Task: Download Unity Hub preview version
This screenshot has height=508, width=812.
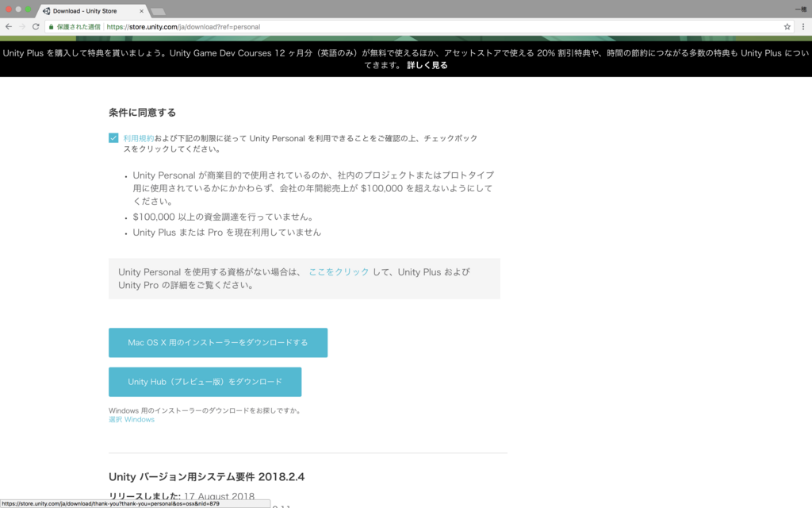Action: click(205, 382)
